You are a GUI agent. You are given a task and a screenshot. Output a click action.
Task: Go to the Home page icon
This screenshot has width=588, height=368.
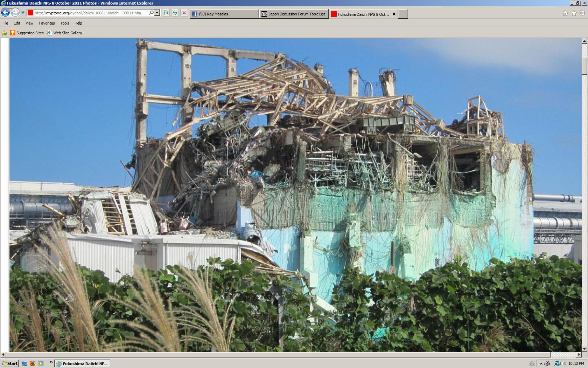point(565,13)
